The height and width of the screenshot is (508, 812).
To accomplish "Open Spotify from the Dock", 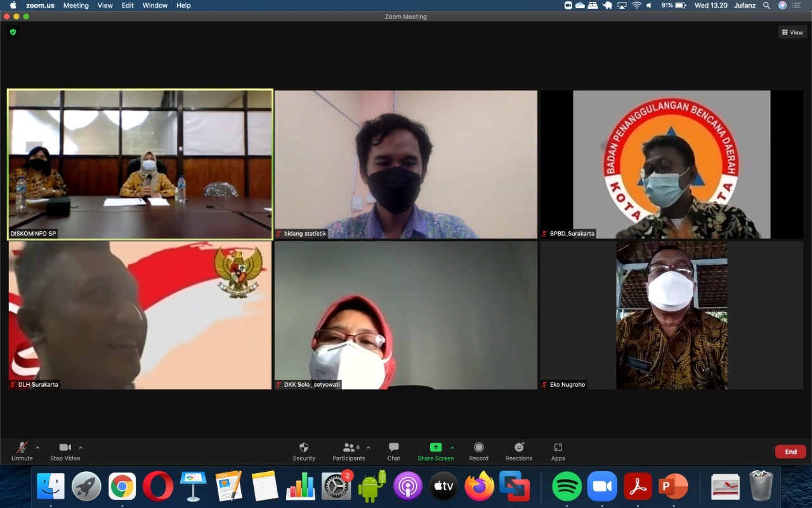I will (566, 487).
